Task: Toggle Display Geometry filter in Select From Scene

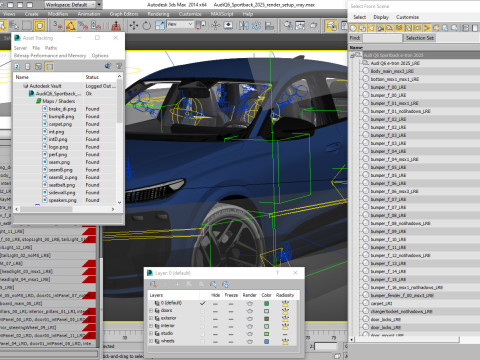Action: pyautogui.click(x=354, y=28)
